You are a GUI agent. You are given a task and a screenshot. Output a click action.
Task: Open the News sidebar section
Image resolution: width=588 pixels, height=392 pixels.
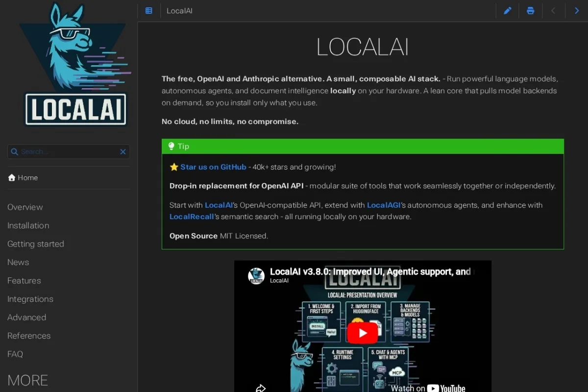[x=18, y=262]
